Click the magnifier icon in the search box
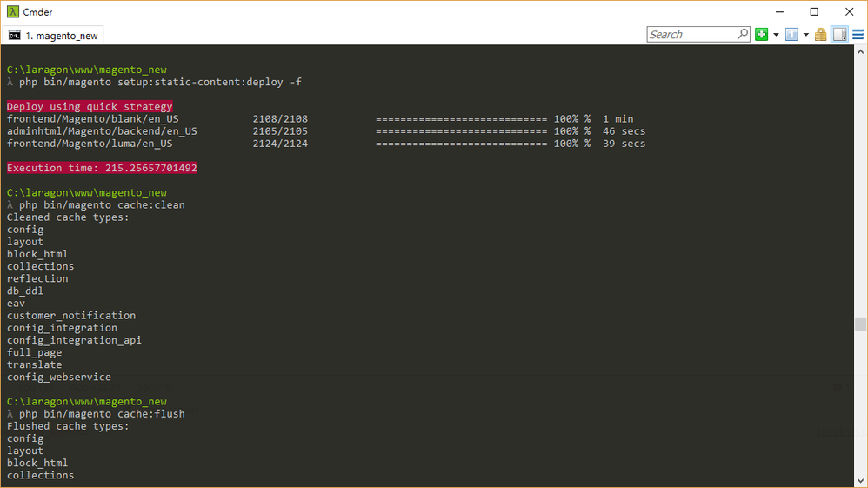Screen dimensions: 868x488 [743, 35]
